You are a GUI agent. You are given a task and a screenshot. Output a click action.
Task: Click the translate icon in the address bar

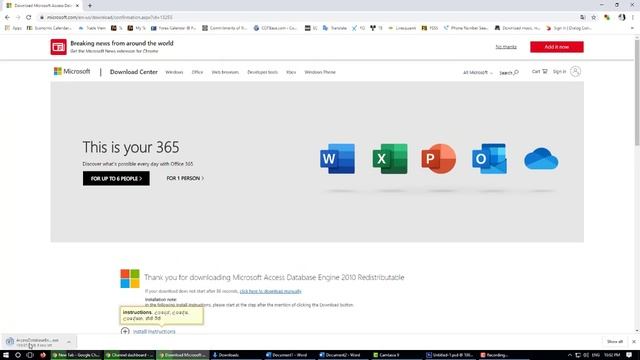tap(582, 17)
